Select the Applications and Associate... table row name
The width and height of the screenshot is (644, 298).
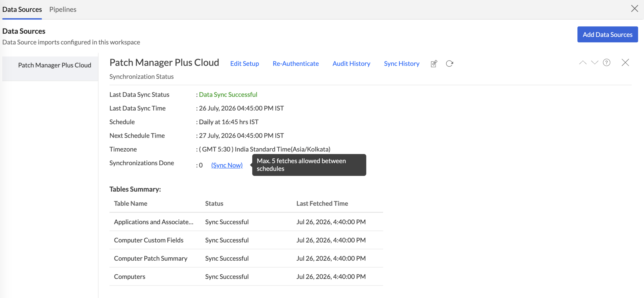[x=154, y=222]
